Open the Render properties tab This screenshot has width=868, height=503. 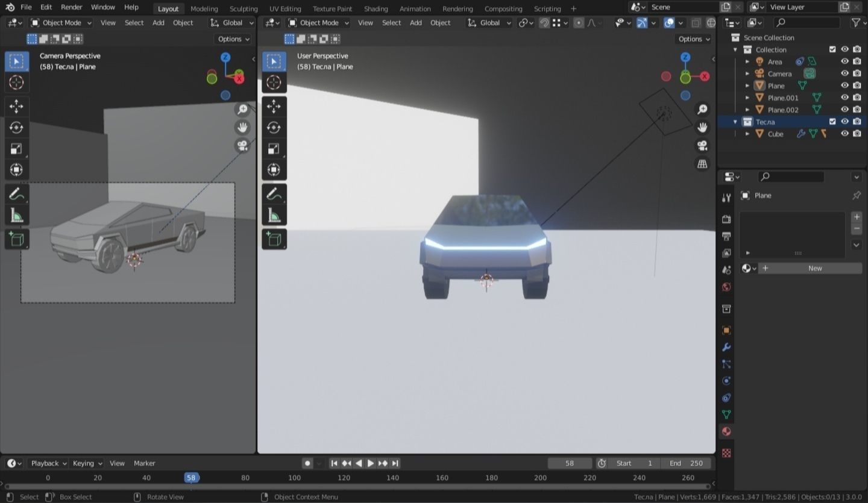pos(726,219)
